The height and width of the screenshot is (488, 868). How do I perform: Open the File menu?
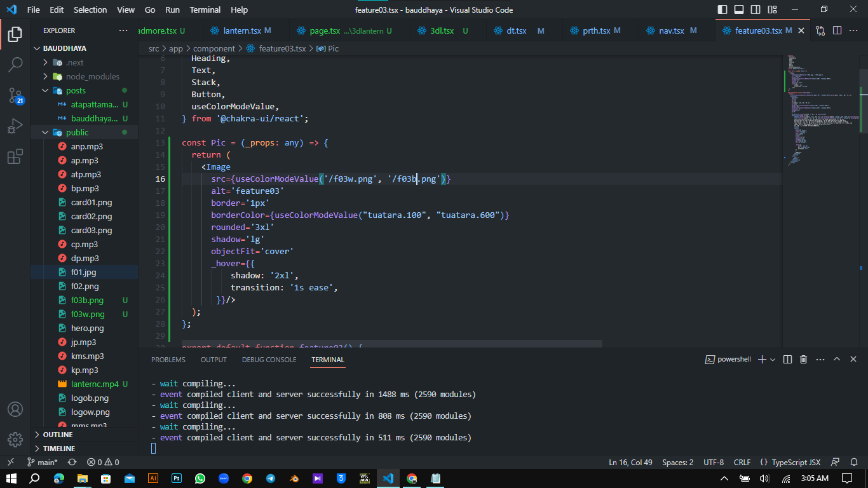(x=34, y=10)
